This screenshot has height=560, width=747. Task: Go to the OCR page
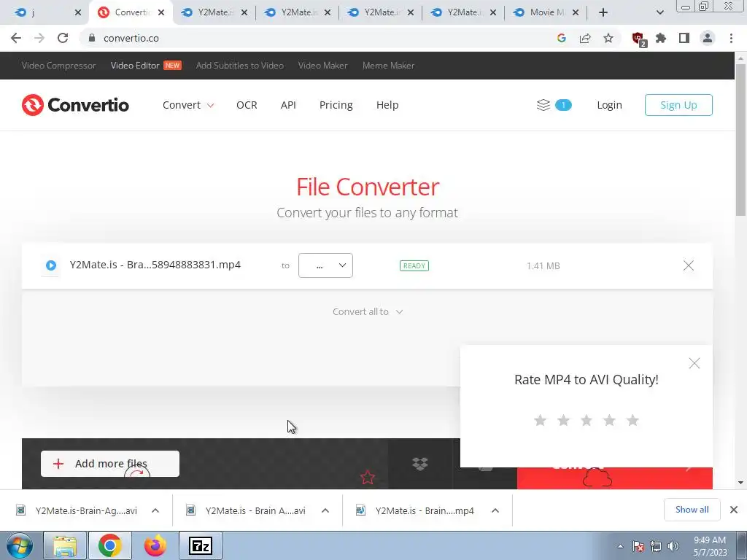coord(247,105)
